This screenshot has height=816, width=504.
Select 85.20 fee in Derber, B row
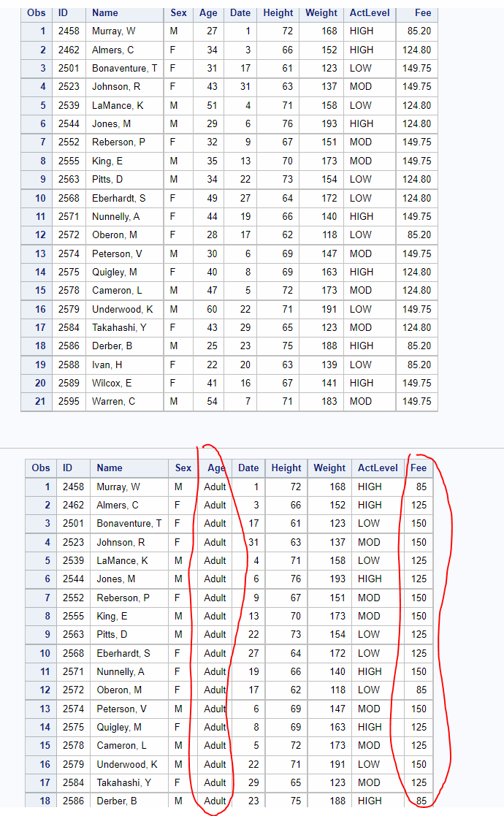(419, 346)
